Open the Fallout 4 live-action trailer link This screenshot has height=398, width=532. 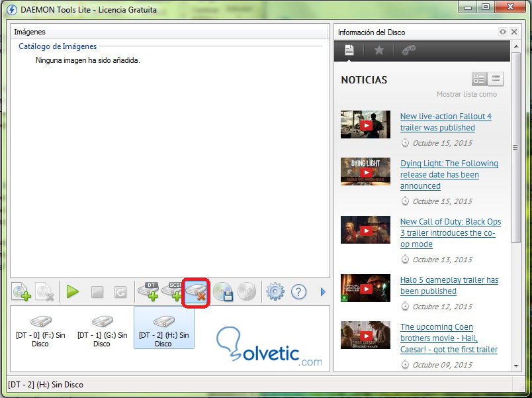pyautogui.click(x=446, y=122)
